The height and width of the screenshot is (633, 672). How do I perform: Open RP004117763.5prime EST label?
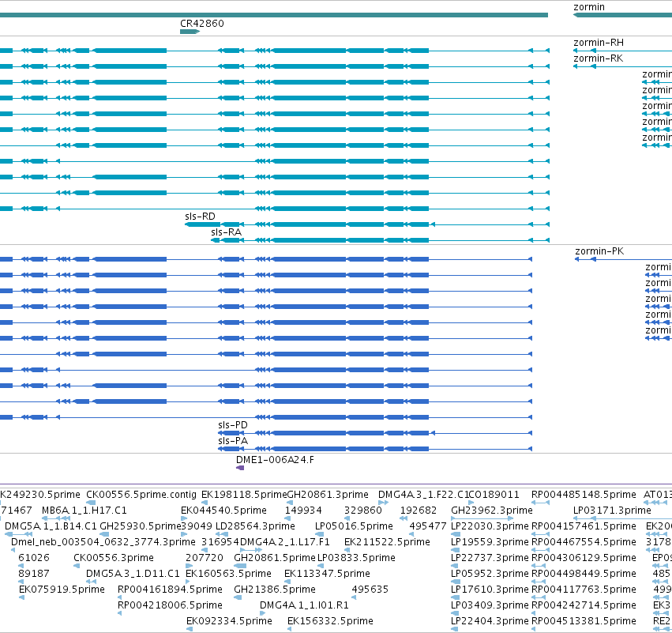tap(584, 590)
